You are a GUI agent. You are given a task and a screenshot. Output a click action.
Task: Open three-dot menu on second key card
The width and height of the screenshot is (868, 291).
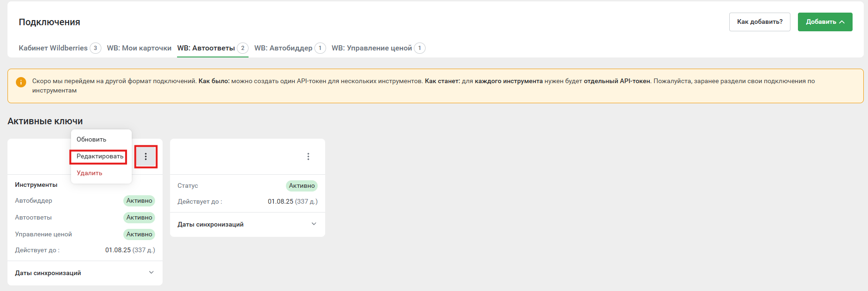(308, 156)
